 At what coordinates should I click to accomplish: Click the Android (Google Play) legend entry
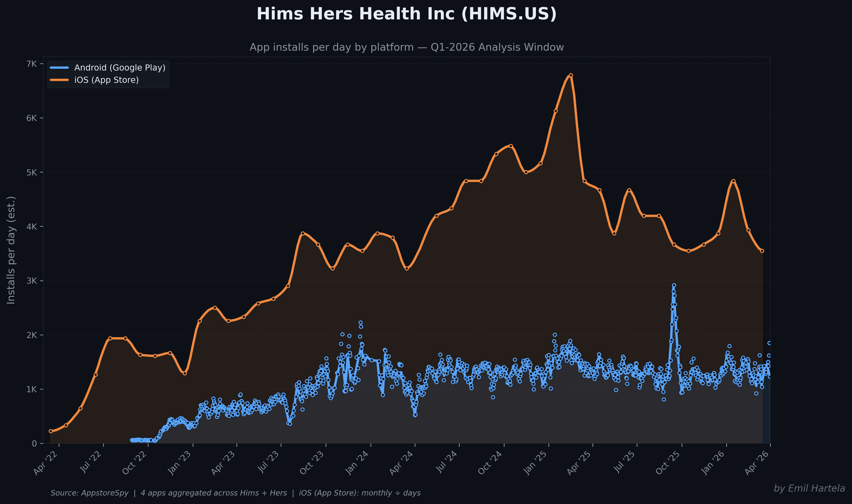coord(120,68)
